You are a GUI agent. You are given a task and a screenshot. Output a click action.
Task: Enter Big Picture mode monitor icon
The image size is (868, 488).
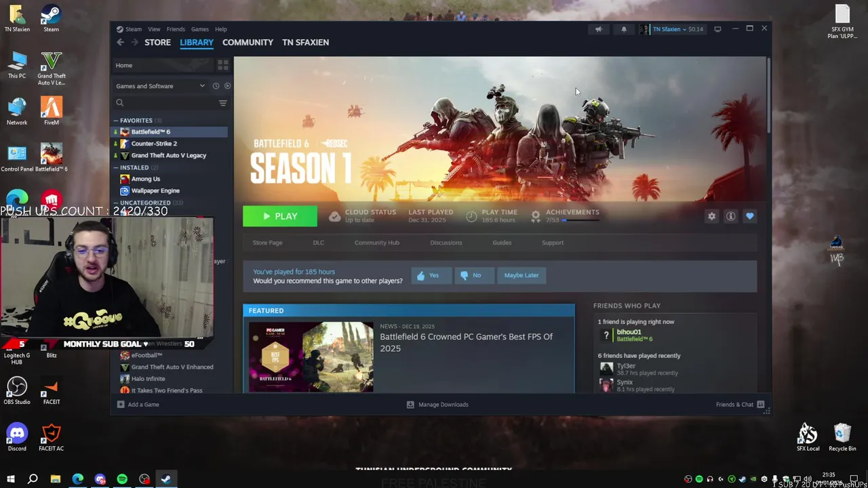pos(717,29)
